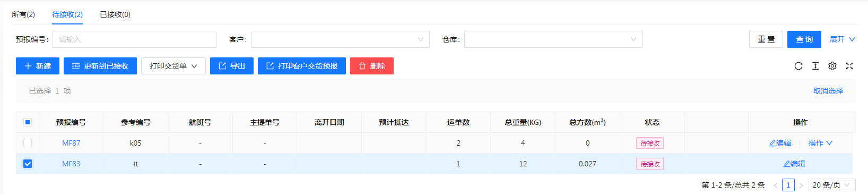The width and height of the screenshot is (868, 194).
Task: Click the 航班号 column header
Action: click(200, 122)
